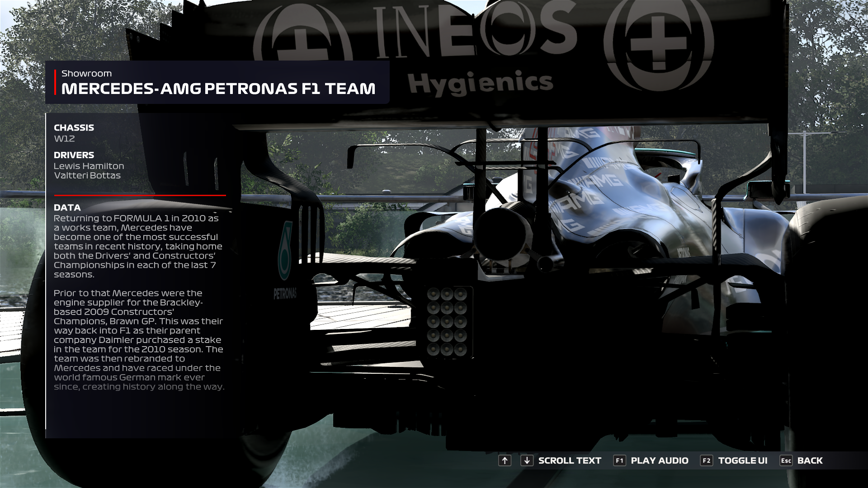This screenshot has width=868, height=488.
Task: Click the Showroom heading label
Action: tap(86, 73)
